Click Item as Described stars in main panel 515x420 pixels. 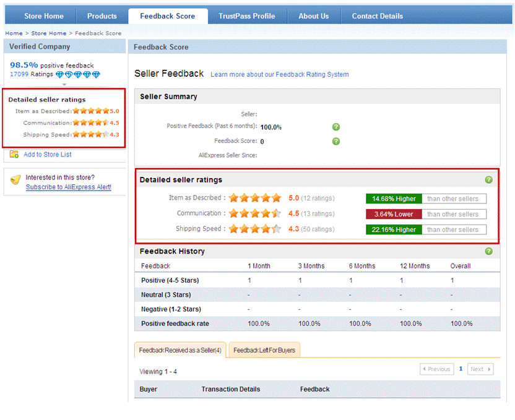coord(254,199)
